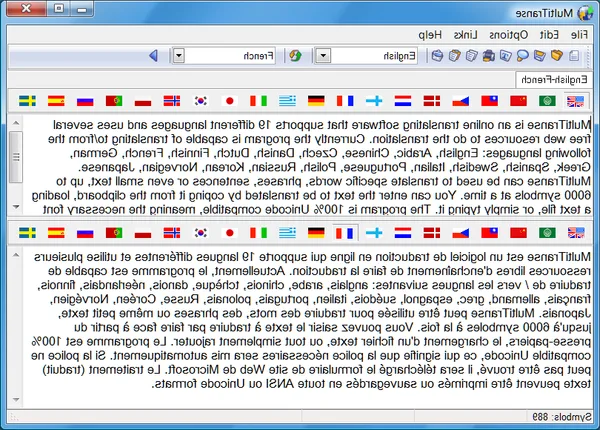Select Norwegian flag in source flag row

(x=172, y=101)
